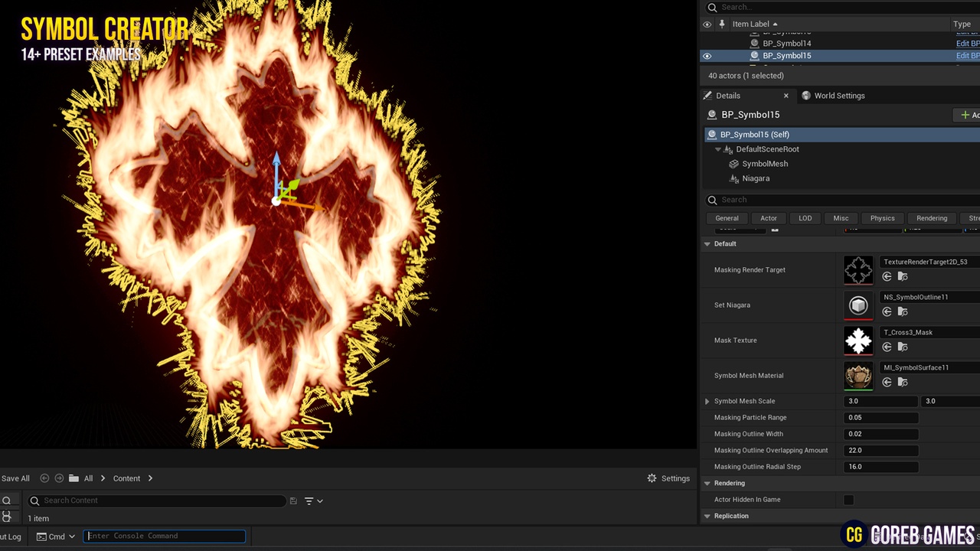Click Edit BP link for BP_Symbol14

click(x=968, y=44)
